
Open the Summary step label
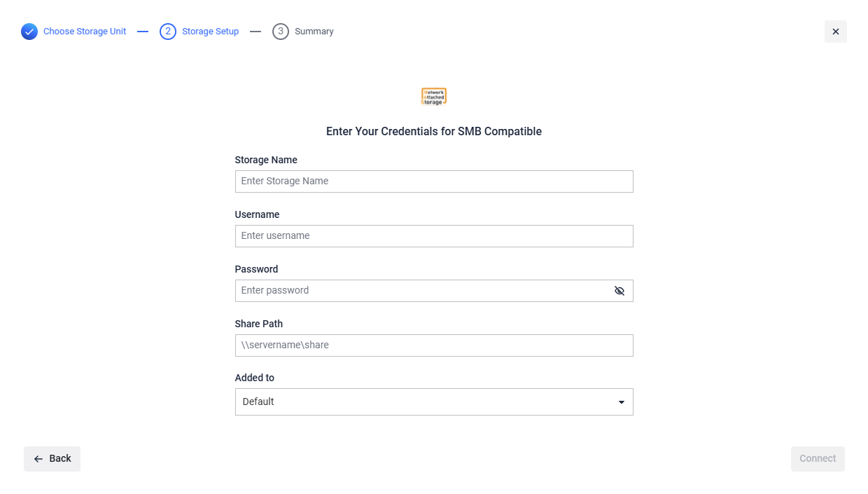[314, 32]
